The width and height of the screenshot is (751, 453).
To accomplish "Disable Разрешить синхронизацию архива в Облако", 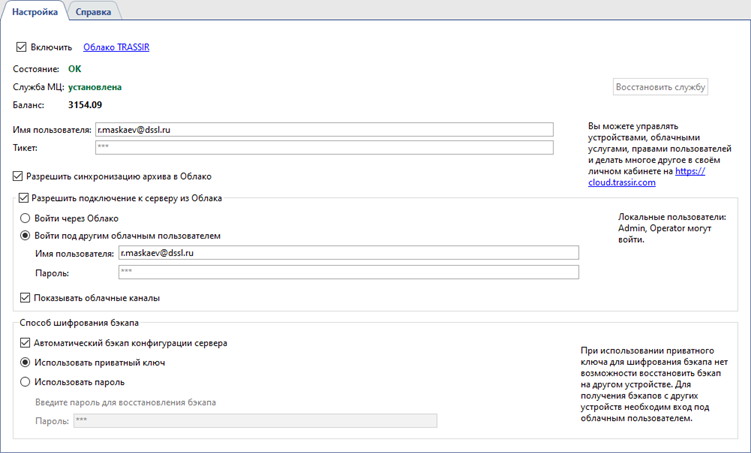I will (22, 176).
